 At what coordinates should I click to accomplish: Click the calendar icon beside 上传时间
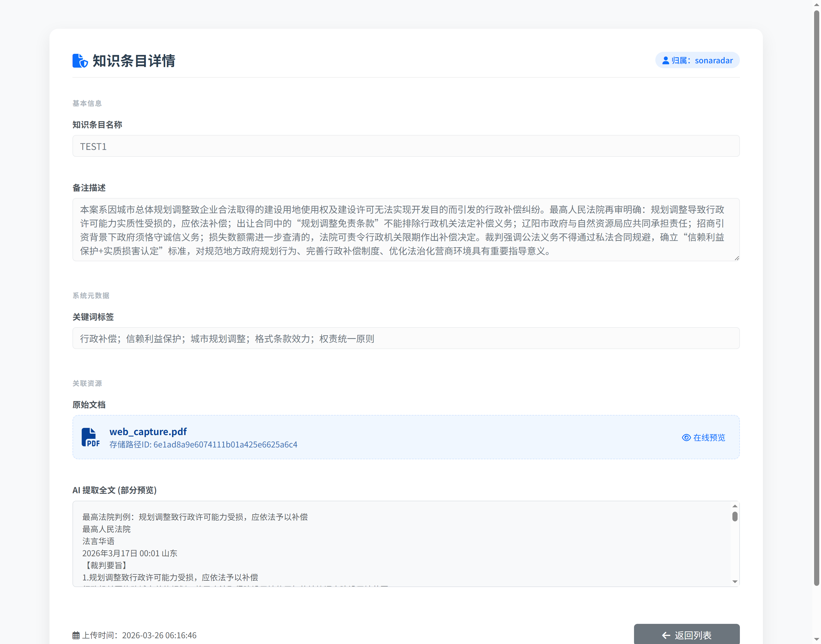click(x=76, y=635)
